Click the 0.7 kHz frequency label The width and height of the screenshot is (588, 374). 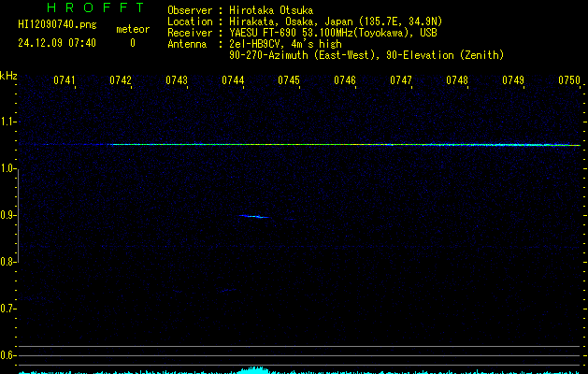point(7,309)
